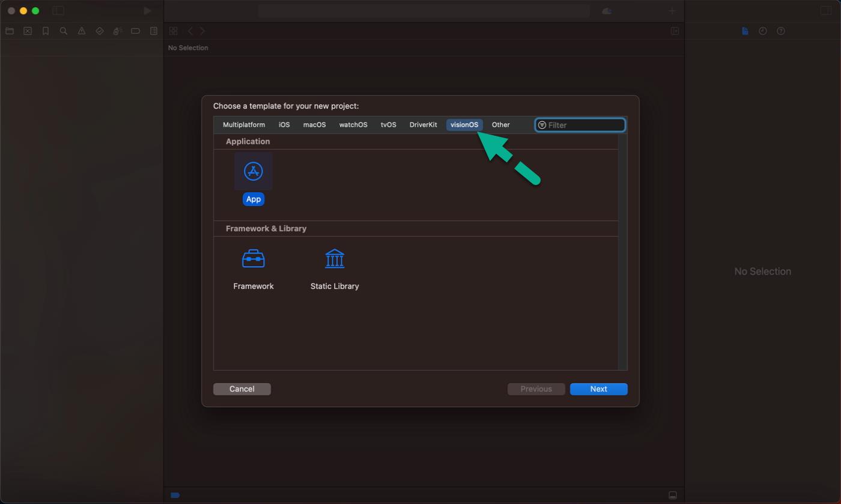Open the Project navigator
The width and height of the screenshot is (841, 504).
pos(10,31)
